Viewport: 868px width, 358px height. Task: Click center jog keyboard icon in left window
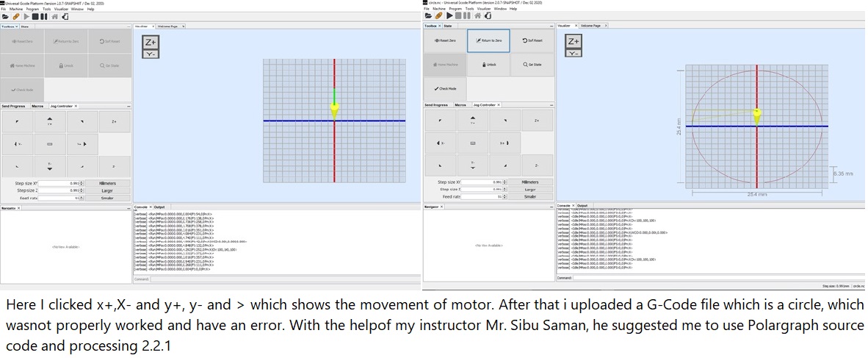[x=50, y=144]
